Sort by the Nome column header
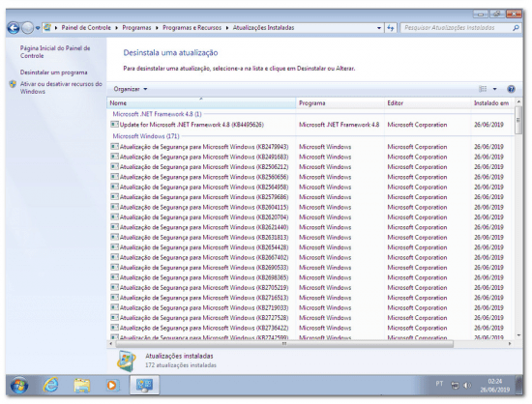Viewport: 532px width, 404px height. pyautogui.click(x=201, y=103)
